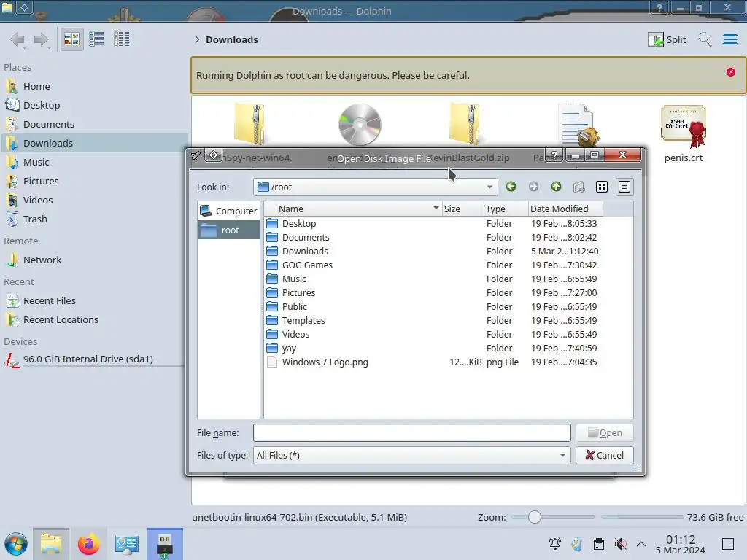Image resolution: width=747 pixels, height=560 pixels.
Task: Open 96.0 GiB Internal Drive sda1
Action: click(x=88, y=359)
